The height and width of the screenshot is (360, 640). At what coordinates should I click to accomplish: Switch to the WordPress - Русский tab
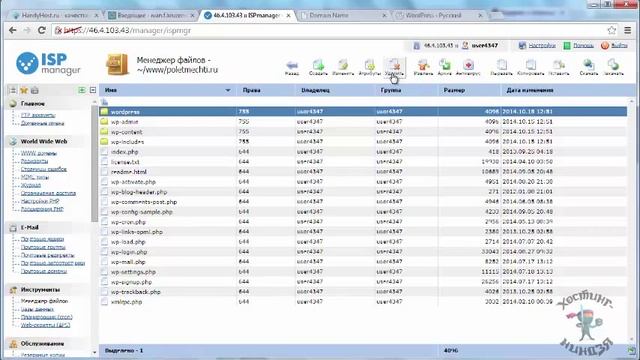coord(438,15)
